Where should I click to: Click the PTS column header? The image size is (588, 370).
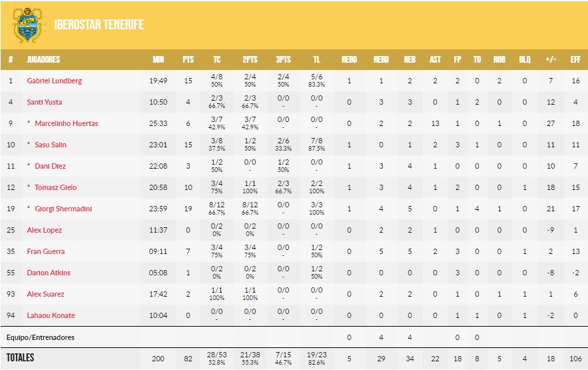coord(188,59)
